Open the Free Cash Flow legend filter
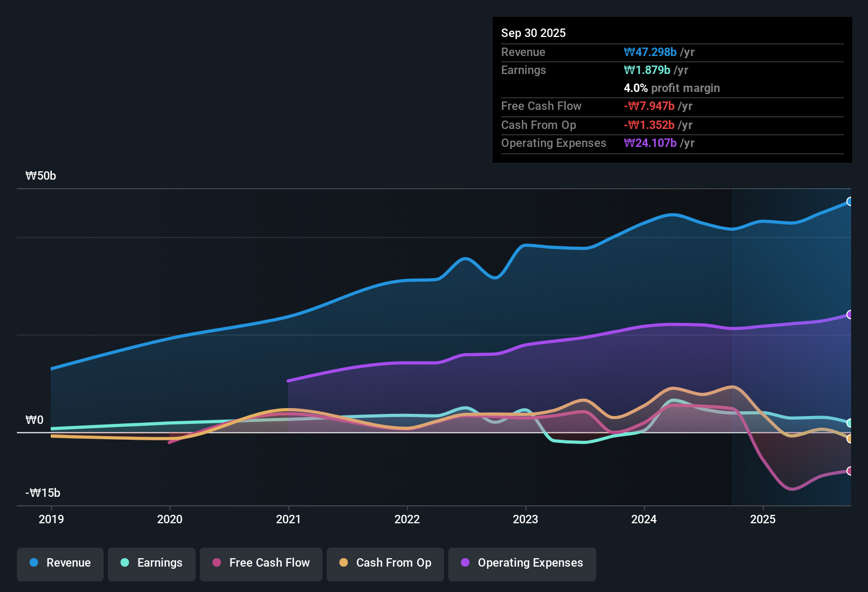The width and height of the screenshot is (868, 592). [261, 563]
